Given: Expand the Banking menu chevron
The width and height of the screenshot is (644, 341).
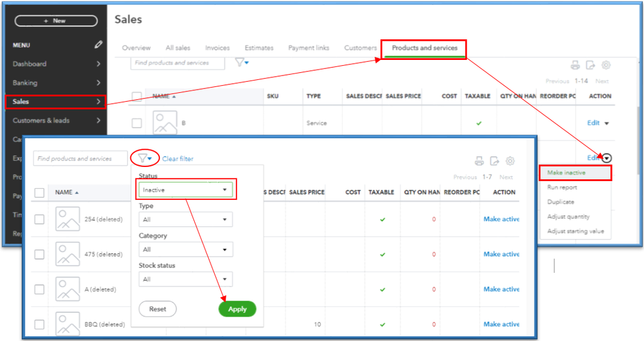Looking at the screenshot, I should [98, 83].
